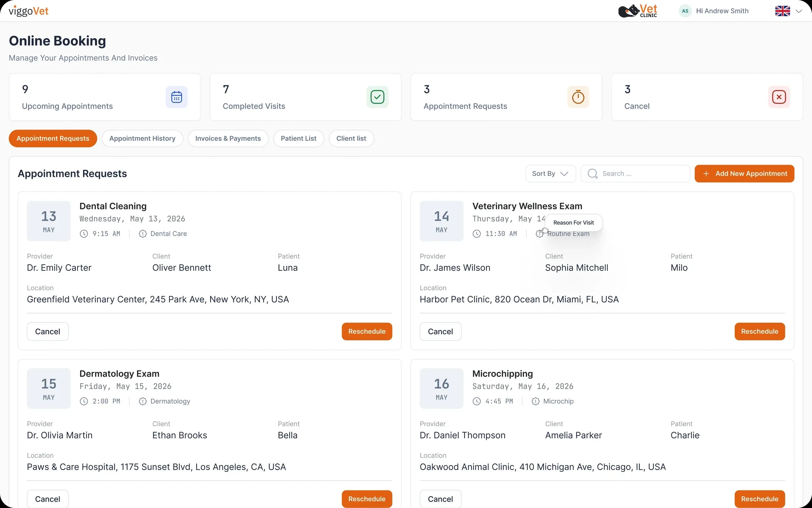The width and height of the screenshot is (812, 508).
Task: Click the reason icon beside Dental Care
Action: tap(143, 234)
